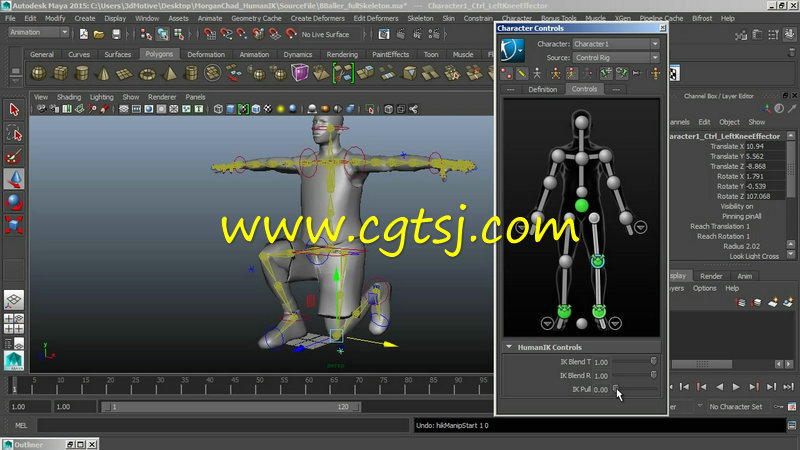The width and height of the screenshot is (800, 450).
Task: Toggle pin translation in Character Controls
Action: click(x=606, y=73)
